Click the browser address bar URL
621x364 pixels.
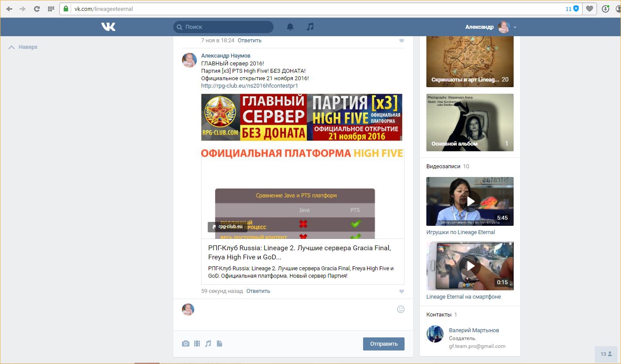pos(104,9)
